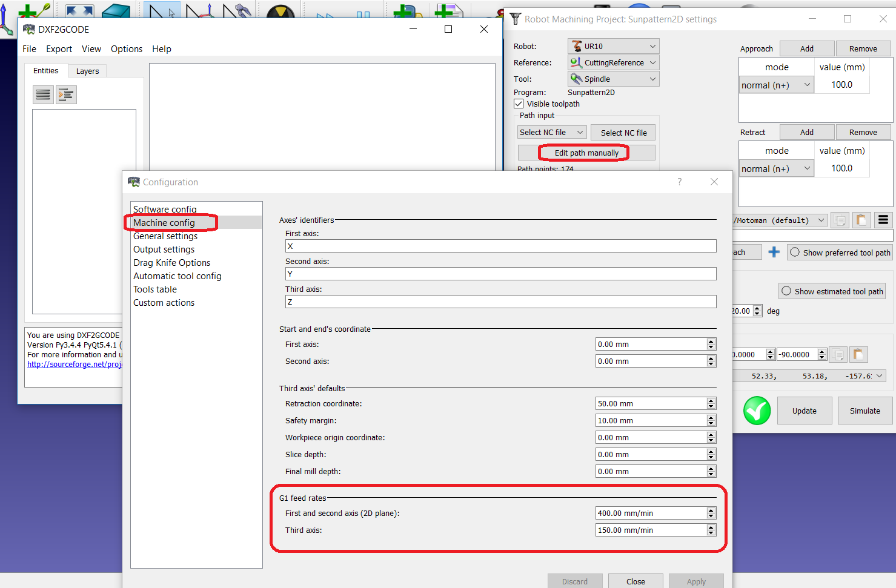Click the fit-all view toolbar icon
Image resolution: width=896 pixels, height=588 pixels.
79,12
